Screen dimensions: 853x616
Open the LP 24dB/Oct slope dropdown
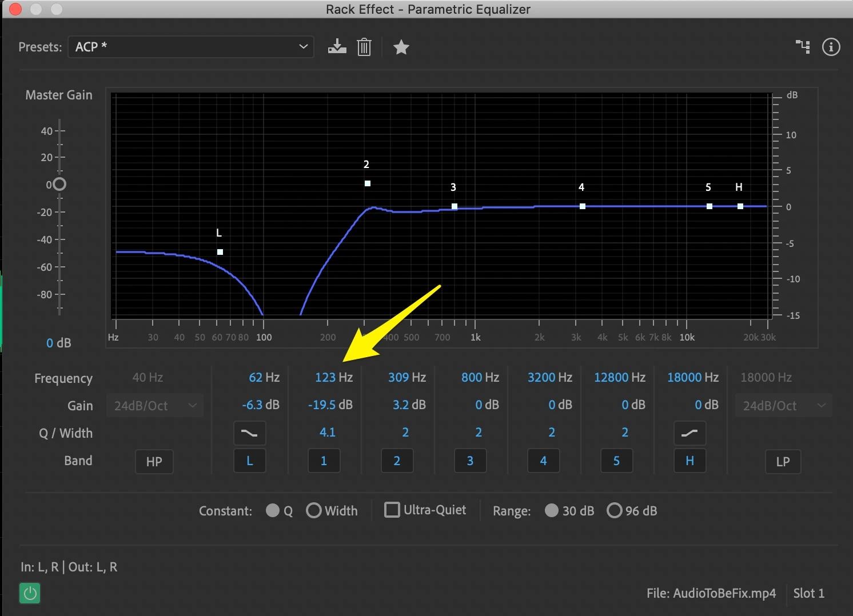tap(784, 406)
